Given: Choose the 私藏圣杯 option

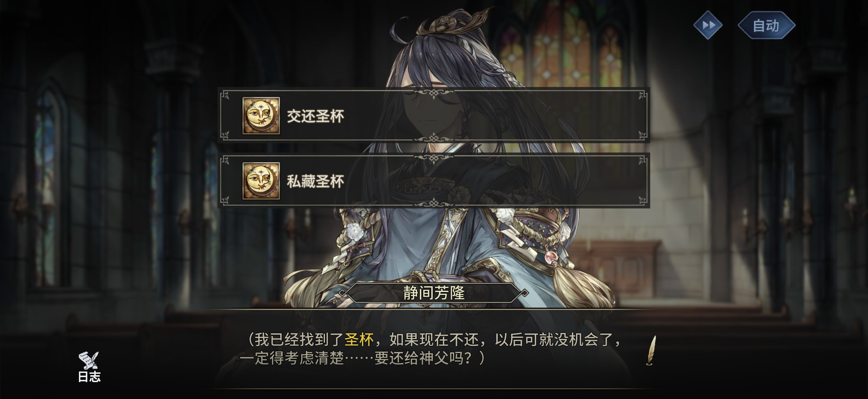Looking at the screenshot, I should 434,181.
